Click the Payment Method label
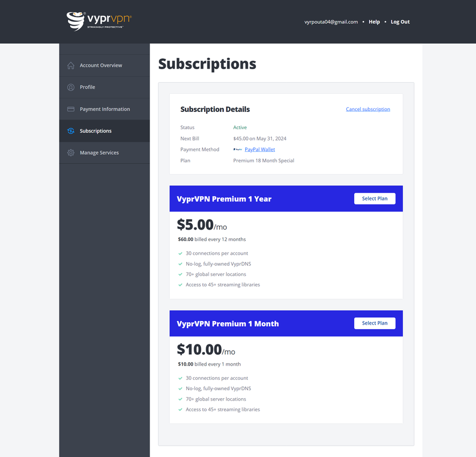 200,149
